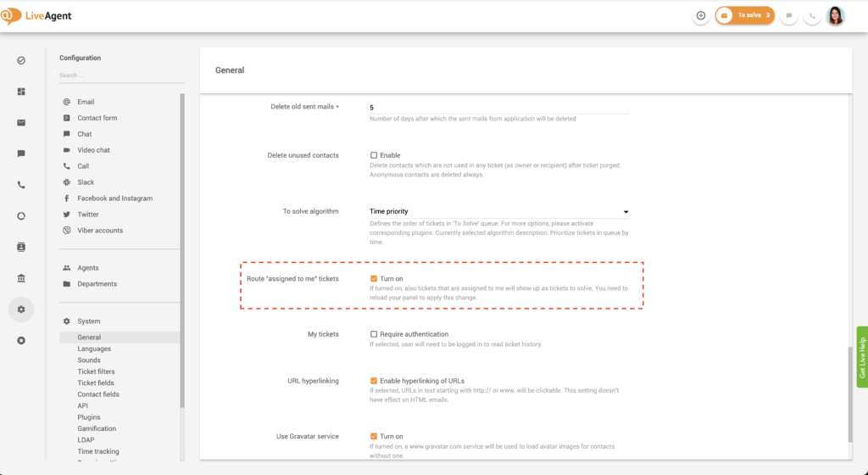Select Plugins in the System menu
This screenshot has width=868, height=475.
88,417
